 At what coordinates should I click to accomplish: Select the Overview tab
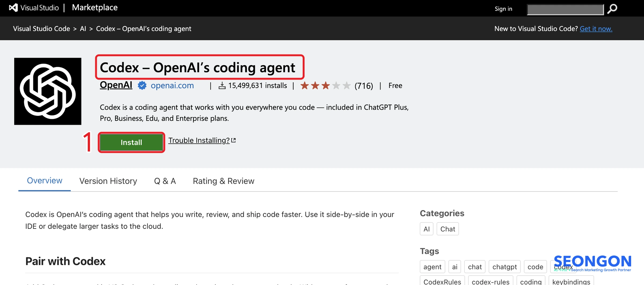pyautogui.click(x=45, y=181)
